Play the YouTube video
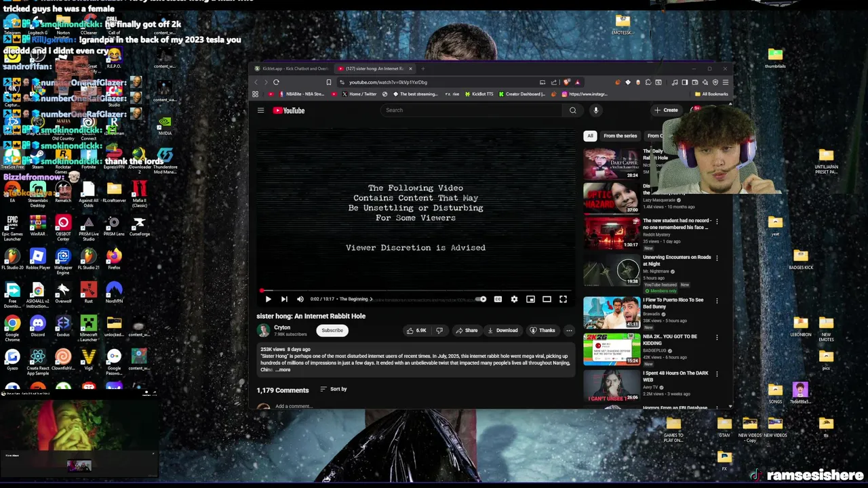The image size is (868, 488). [268, 299]
